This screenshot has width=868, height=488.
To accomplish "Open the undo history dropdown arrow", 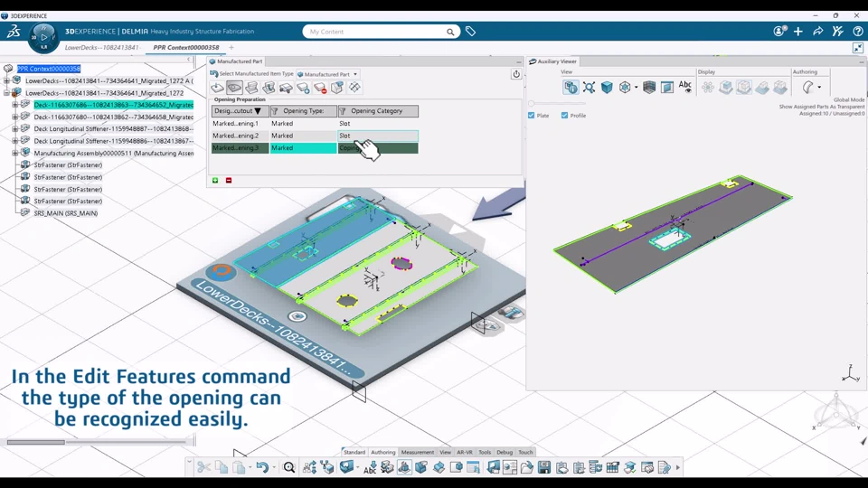I will point(273,468).
